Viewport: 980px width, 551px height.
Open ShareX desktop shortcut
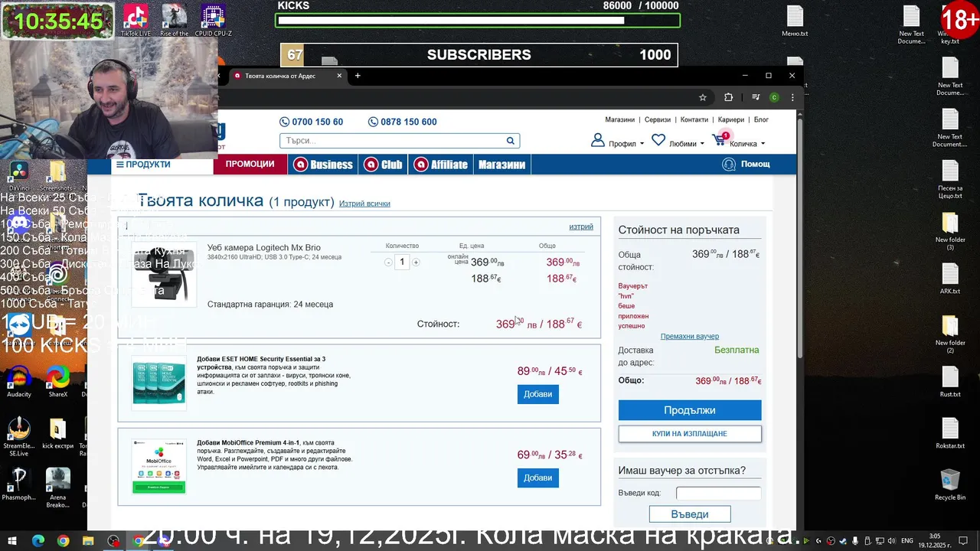point(57,382)
